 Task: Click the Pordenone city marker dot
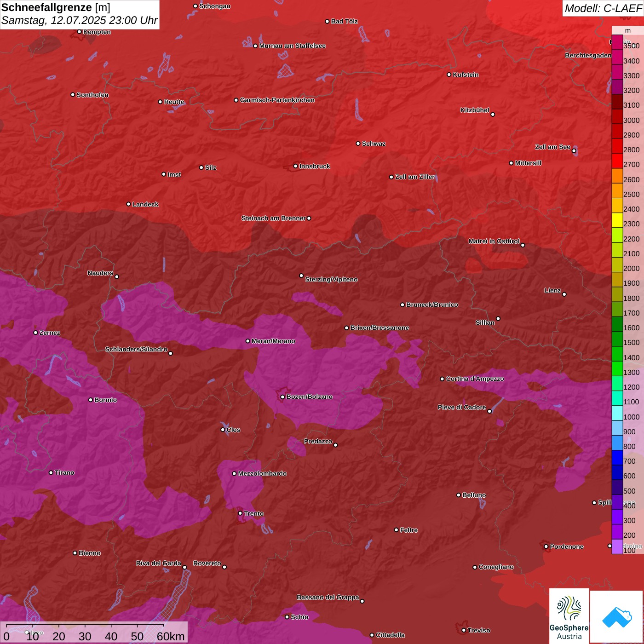pyautogui.click(x=546, y=546)
